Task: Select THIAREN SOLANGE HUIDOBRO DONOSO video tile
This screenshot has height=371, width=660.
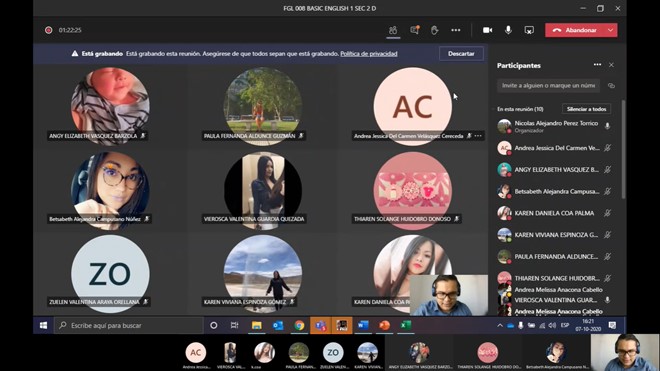Action: pos(412,190)
